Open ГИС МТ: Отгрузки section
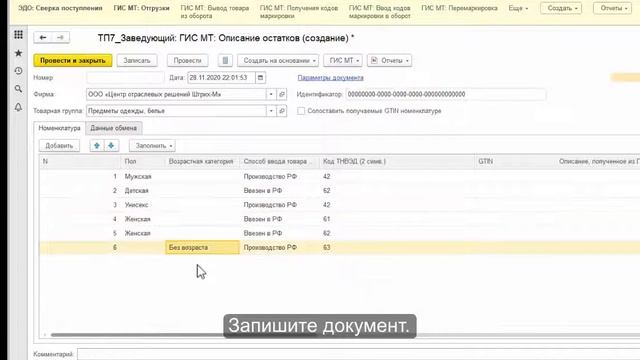Screen dimensions: 640x360 (142, 8)
